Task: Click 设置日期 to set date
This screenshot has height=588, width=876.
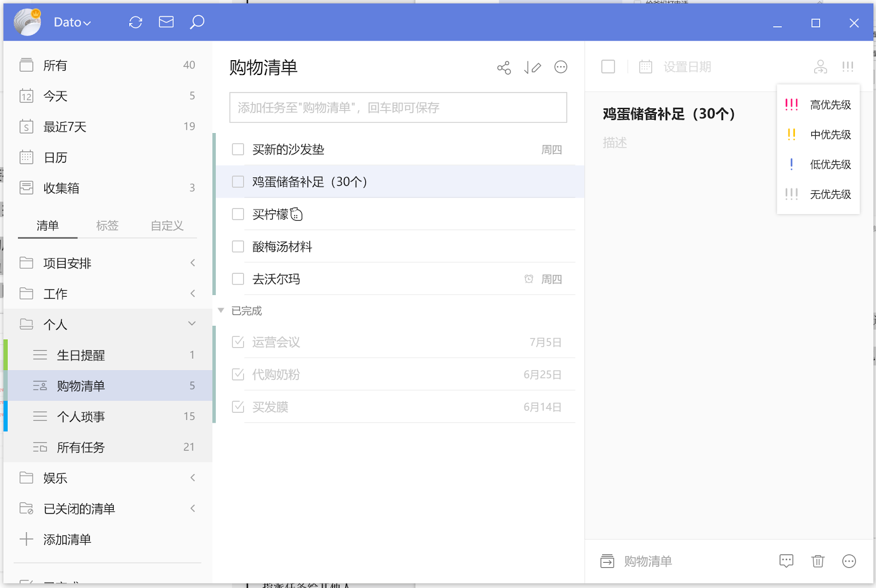Action: pos(687,67)
